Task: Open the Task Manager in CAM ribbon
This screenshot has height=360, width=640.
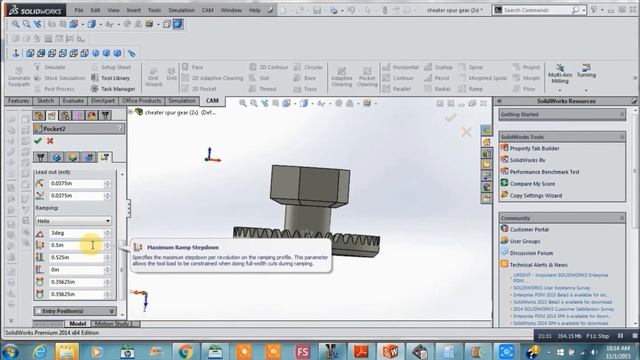Action: pyautogui.click(x=113, y=89)
